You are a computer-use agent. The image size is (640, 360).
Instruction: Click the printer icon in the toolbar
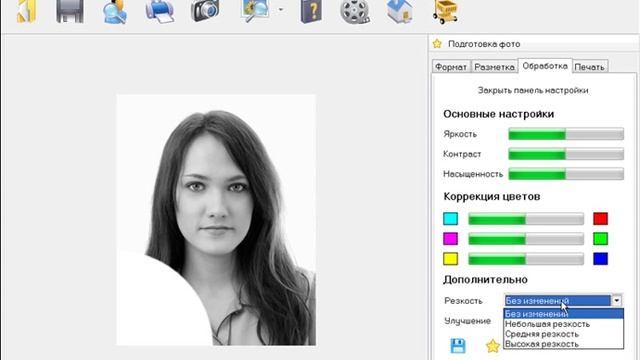tap(160, 11)
